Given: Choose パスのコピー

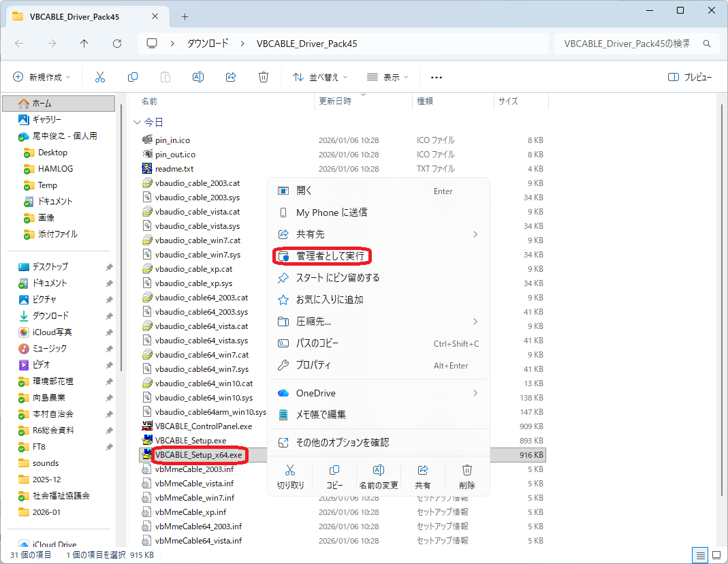Looking at the screenshot, I should click(x=379, y=343).
